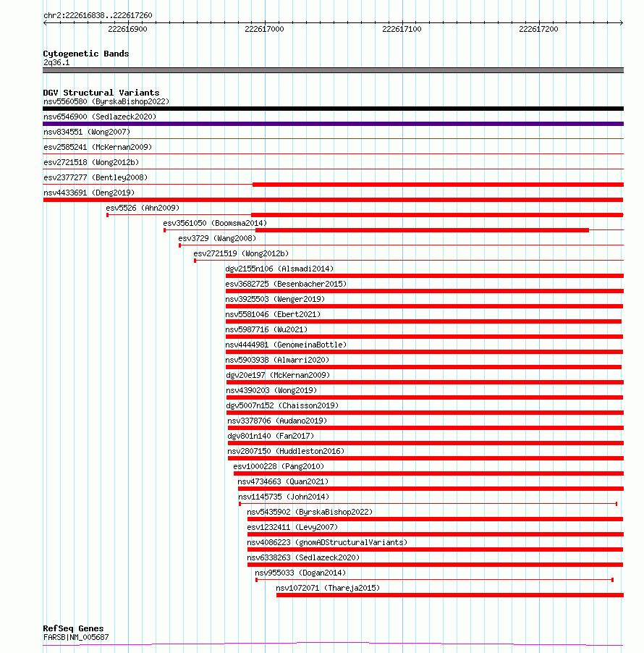The height and width of the screenshot is (653, 644).
Task: Click dgv2155n106 (Alsmadi2014) label
Action: [x=279, y=269]
